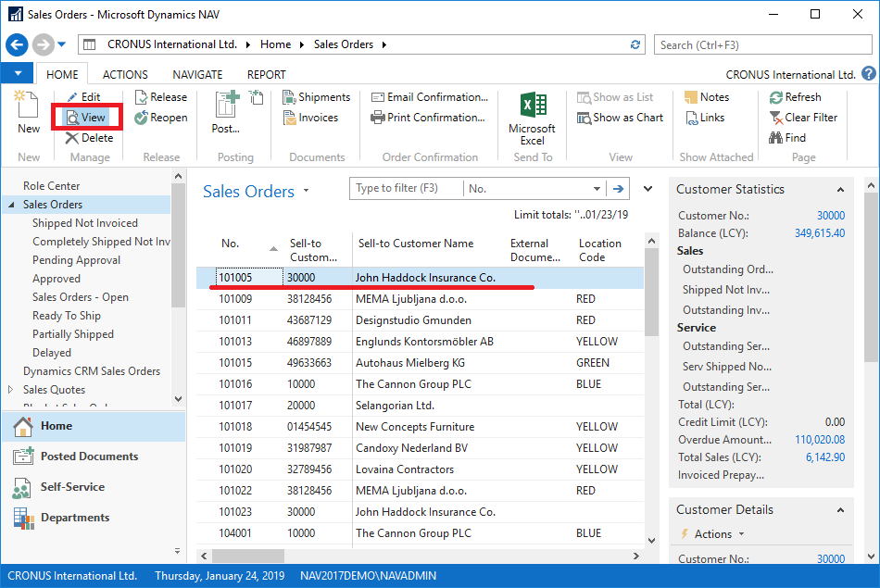This screenshot has height=588, width=880.
Task: Expand the filter pane chevron
Action: (647, 189)
